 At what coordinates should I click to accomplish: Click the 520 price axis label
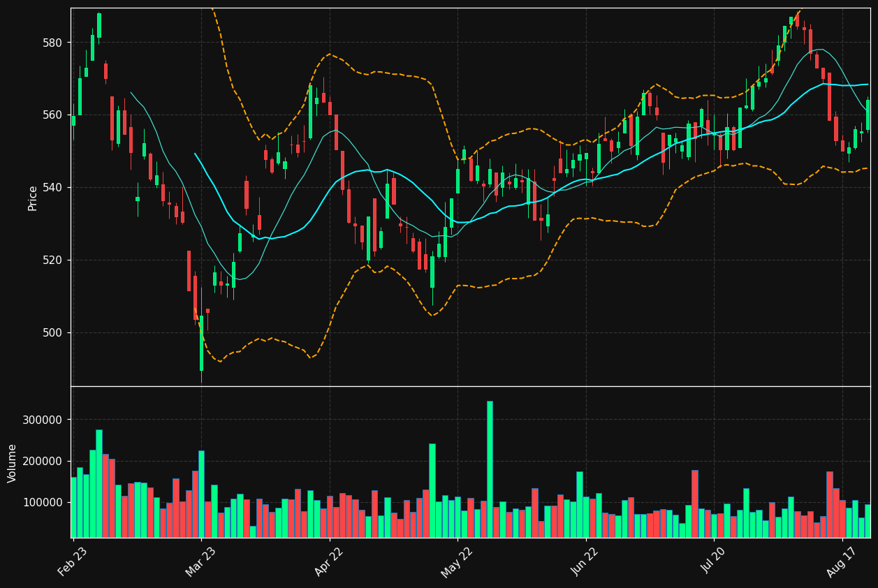pos(54,260)
